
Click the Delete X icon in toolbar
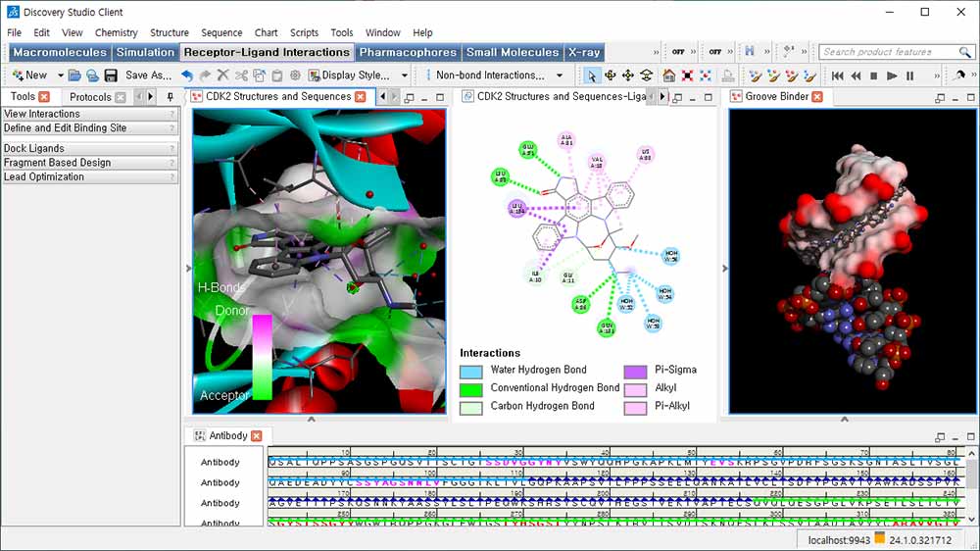pos(223,75)
